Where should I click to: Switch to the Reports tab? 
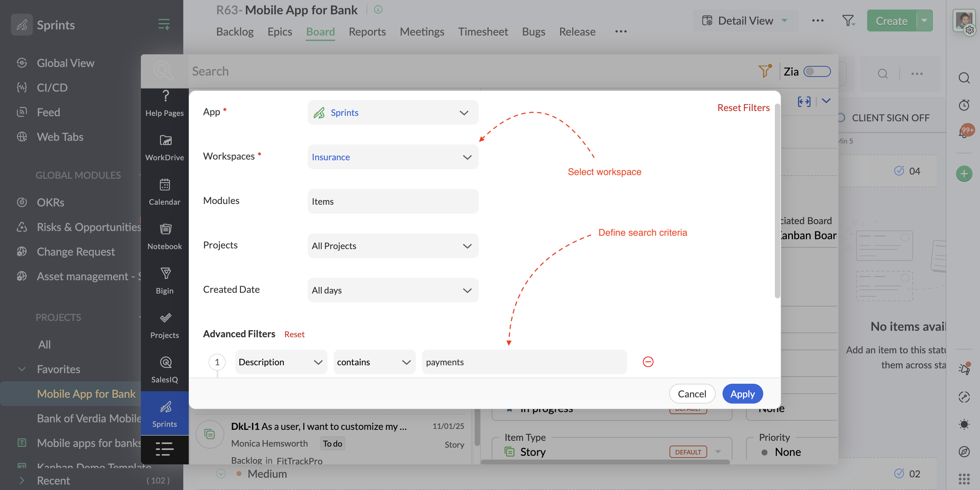coord(367,31)
